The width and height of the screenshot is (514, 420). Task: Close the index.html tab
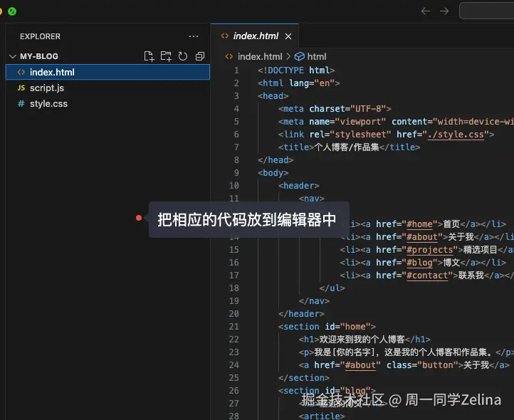coord(288,36)
